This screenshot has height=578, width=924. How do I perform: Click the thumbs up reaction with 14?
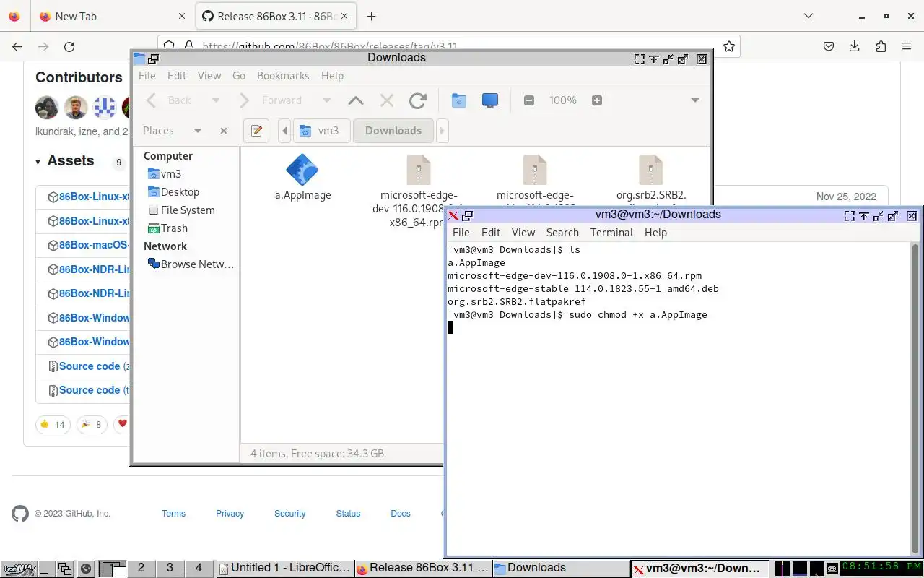tap(53, 424)
